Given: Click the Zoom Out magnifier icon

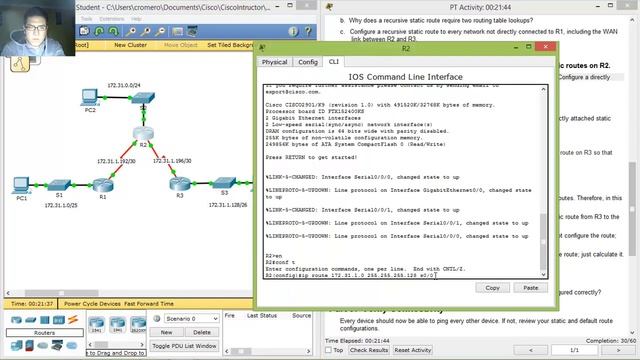Looking at the screenshot, I should tap(161, 31).
